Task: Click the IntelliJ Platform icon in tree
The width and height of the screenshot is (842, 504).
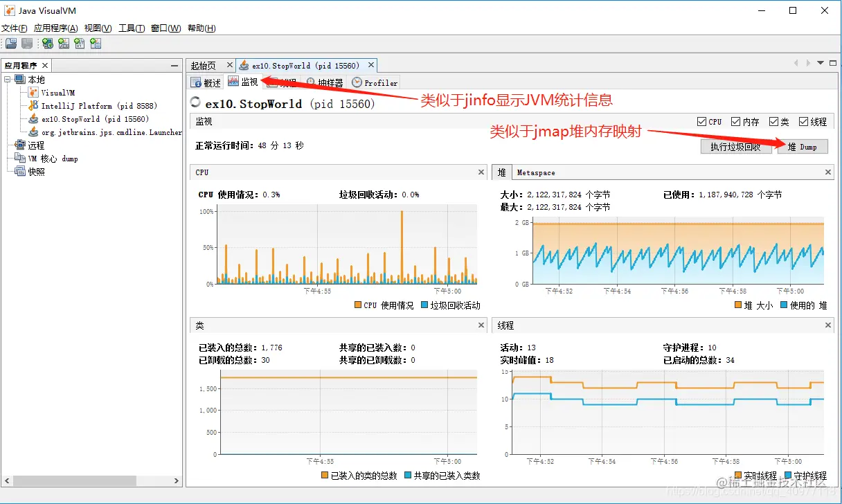Action: point(33,105)
